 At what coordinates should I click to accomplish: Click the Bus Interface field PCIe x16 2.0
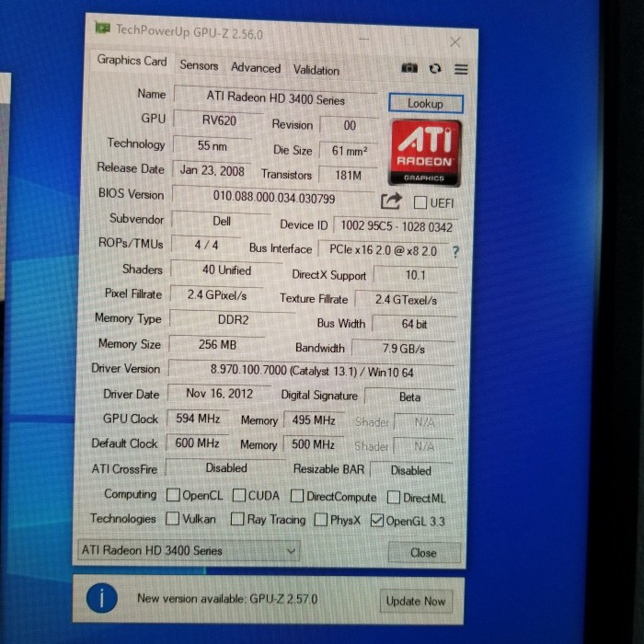384,250
